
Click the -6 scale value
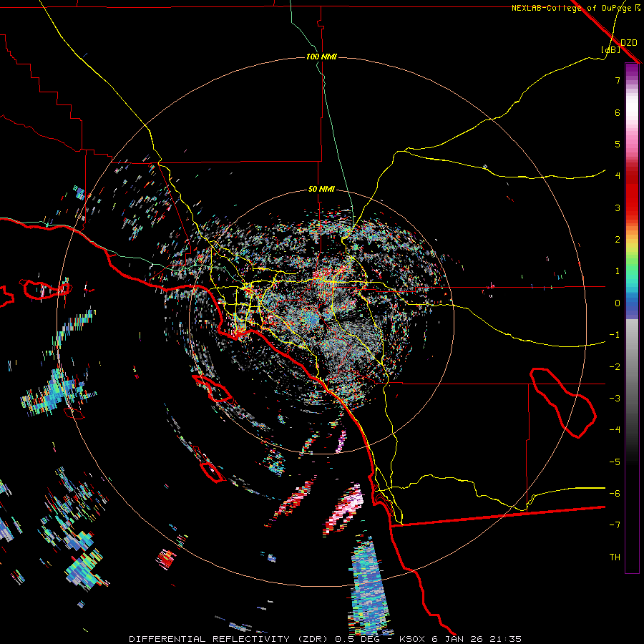click(615, 494)
